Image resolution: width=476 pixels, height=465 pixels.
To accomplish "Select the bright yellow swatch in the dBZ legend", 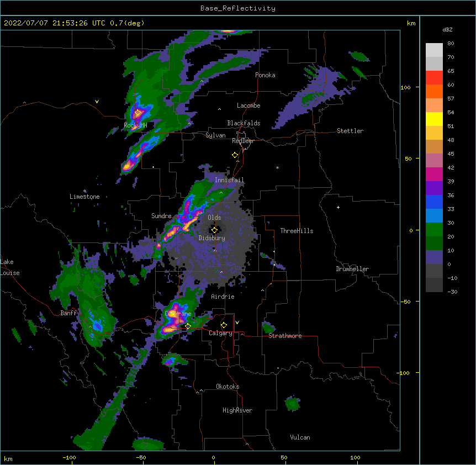I will (434, 119).
